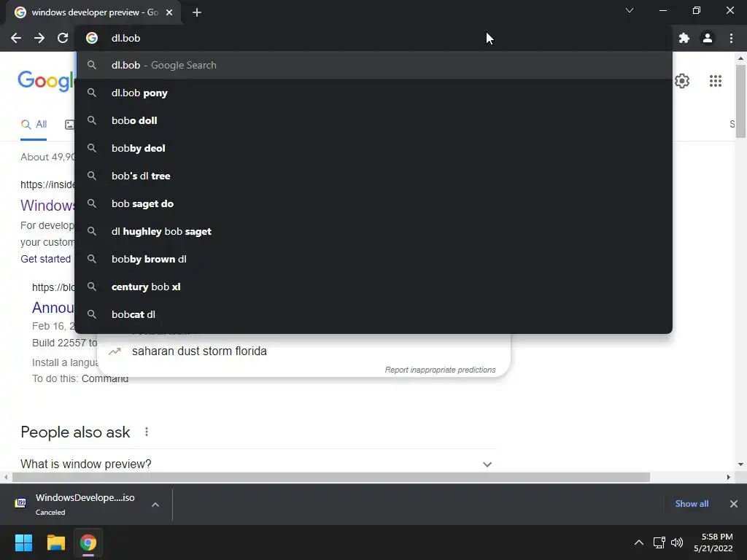Click the scroll-right arrow of horizontal scrollbar

coord(728,477)
